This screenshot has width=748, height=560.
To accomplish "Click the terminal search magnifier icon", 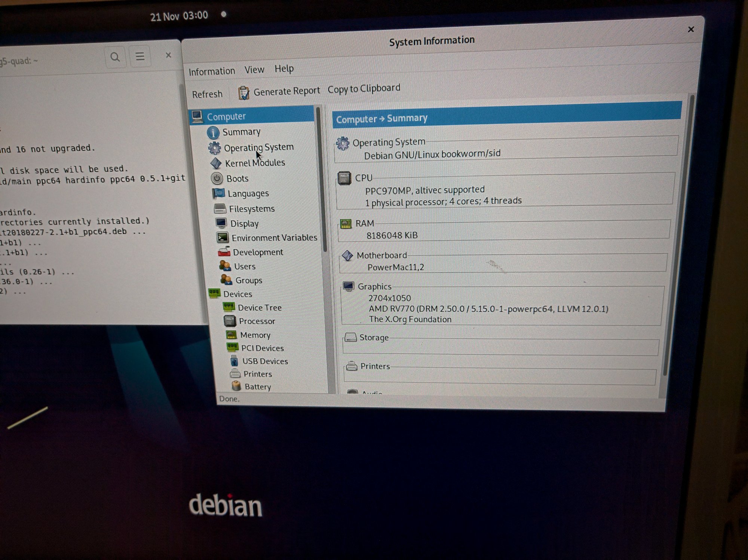I will click(x=115, y=57).
